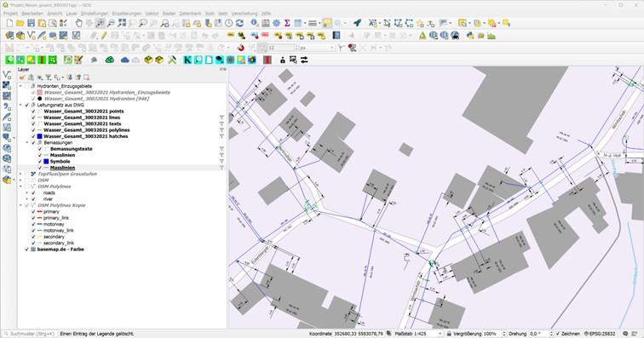Click the cyan K plugin icon
Viewport: 644px width, 338px height.
[187, 60]
